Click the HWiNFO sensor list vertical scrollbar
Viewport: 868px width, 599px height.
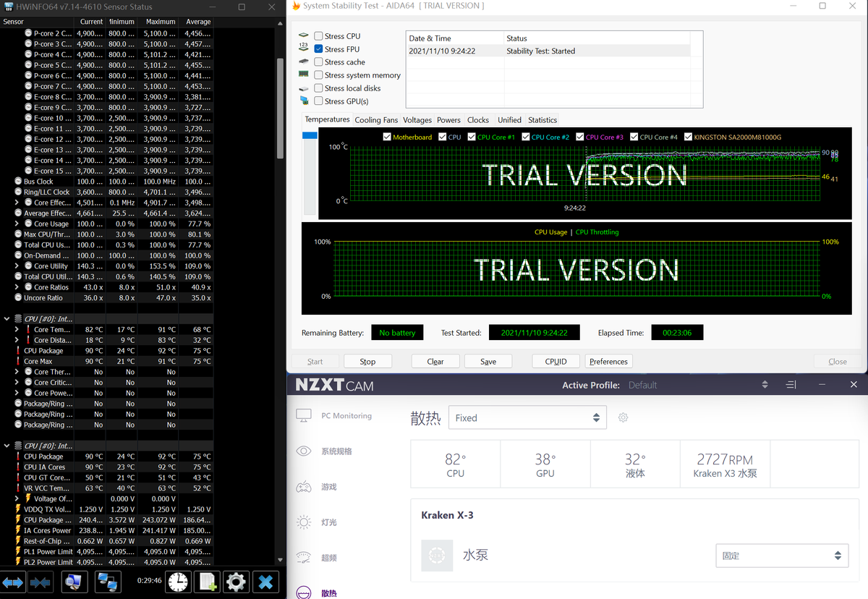(x=281, y=109)
